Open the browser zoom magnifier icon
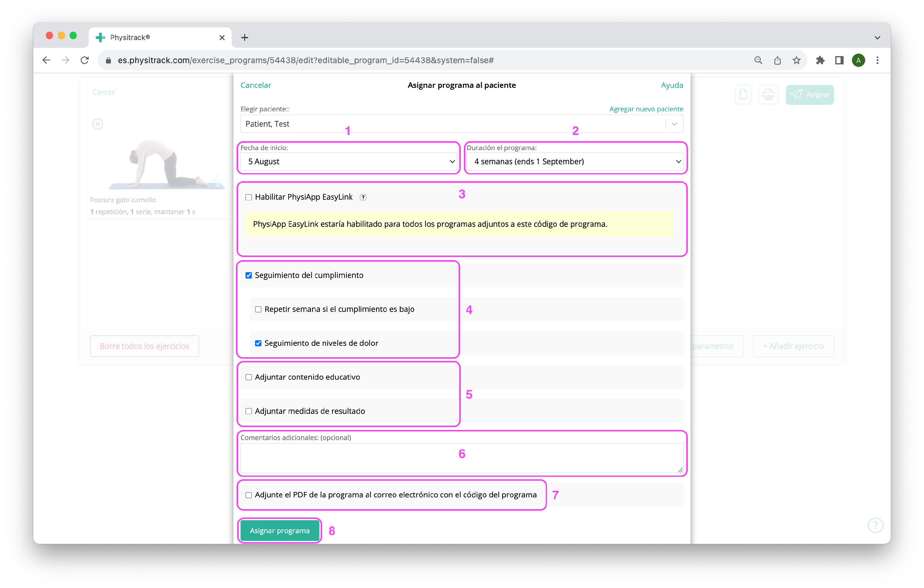Screen dimensions: 924x588 click(x=758, y=60)
